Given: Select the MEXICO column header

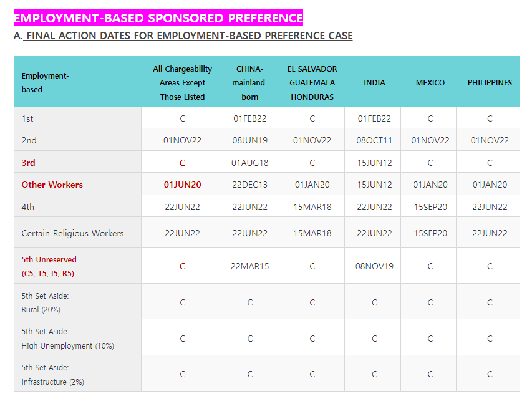Looking at the screenshot, I should 430,83.
